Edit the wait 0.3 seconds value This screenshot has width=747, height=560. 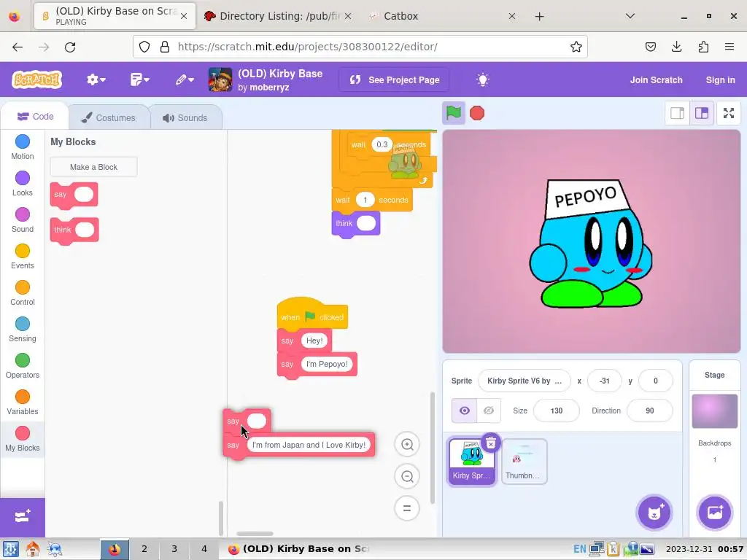[x=382, y=145]
